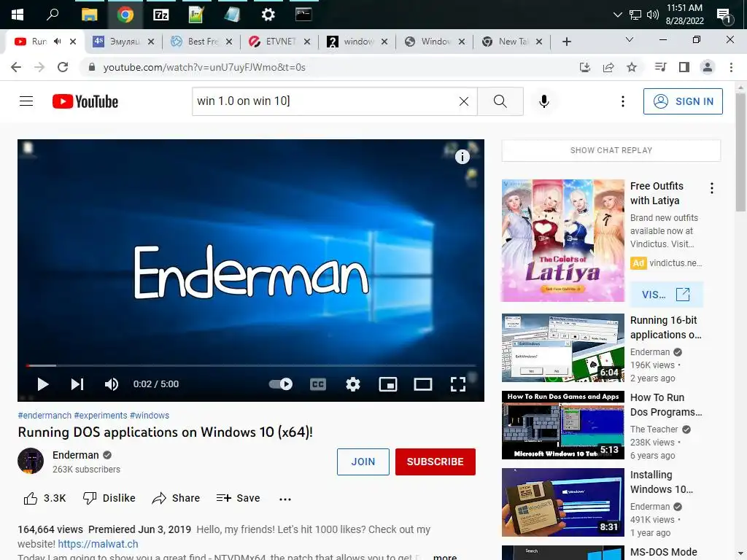Enter fullscreen in the video player

pos(458,384)
